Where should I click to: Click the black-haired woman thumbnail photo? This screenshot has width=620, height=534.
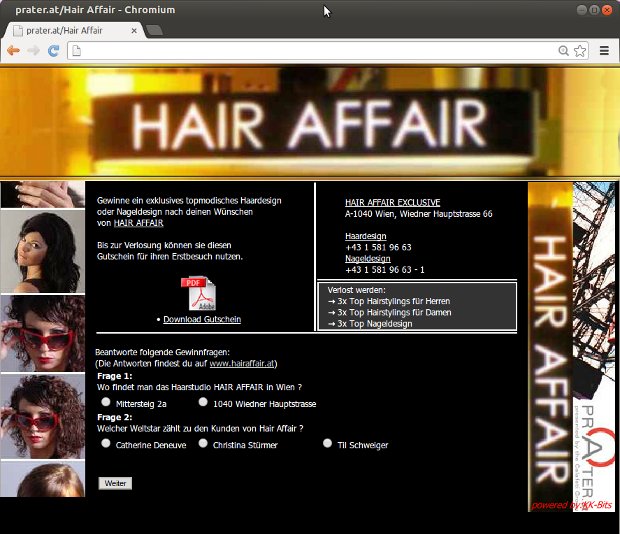tap(43, 251)
